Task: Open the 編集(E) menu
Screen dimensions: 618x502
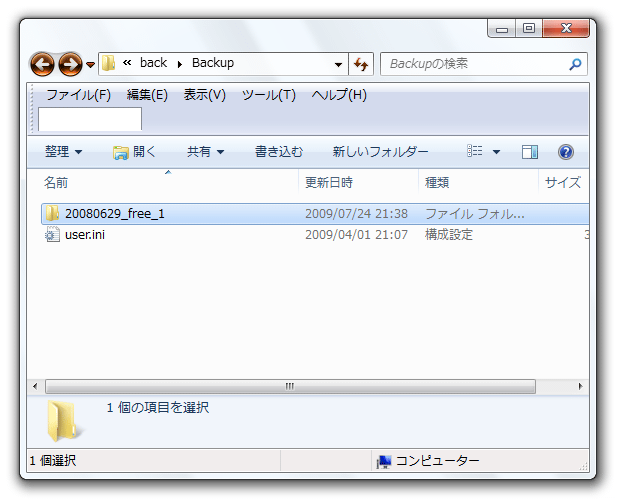Action: pyautogui.click(x=147, y=95)
